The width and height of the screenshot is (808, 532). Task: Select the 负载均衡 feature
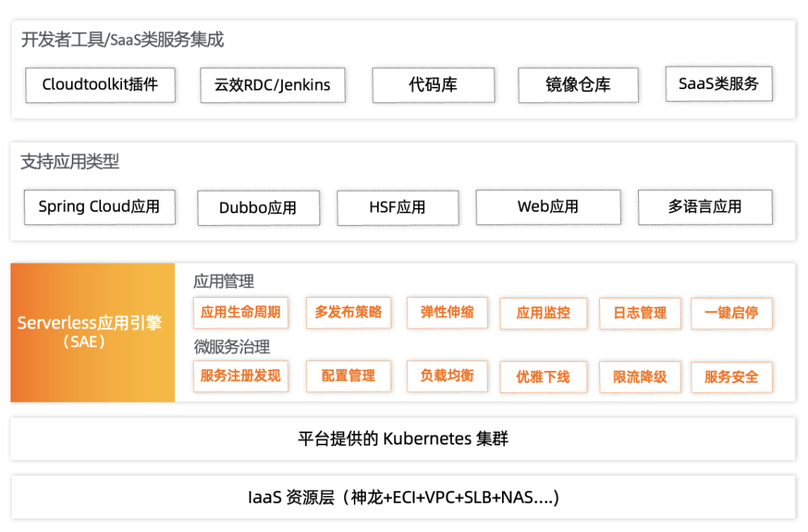(447, 377)
